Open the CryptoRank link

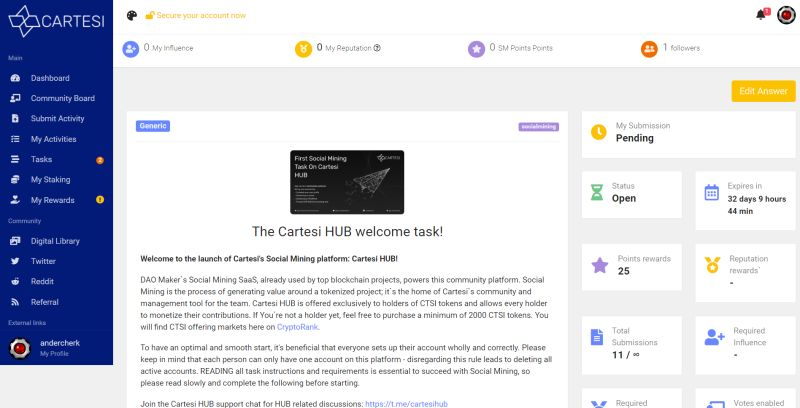[297, 327]
